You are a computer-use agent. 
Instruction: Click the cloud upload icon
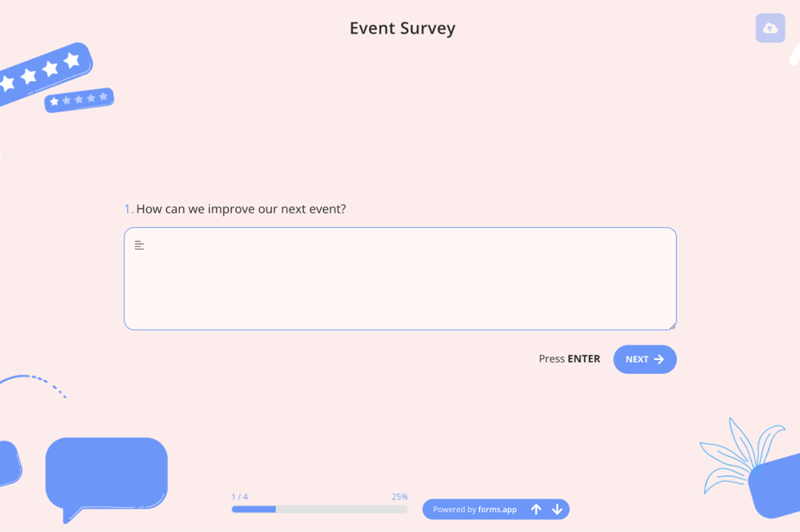770,28
